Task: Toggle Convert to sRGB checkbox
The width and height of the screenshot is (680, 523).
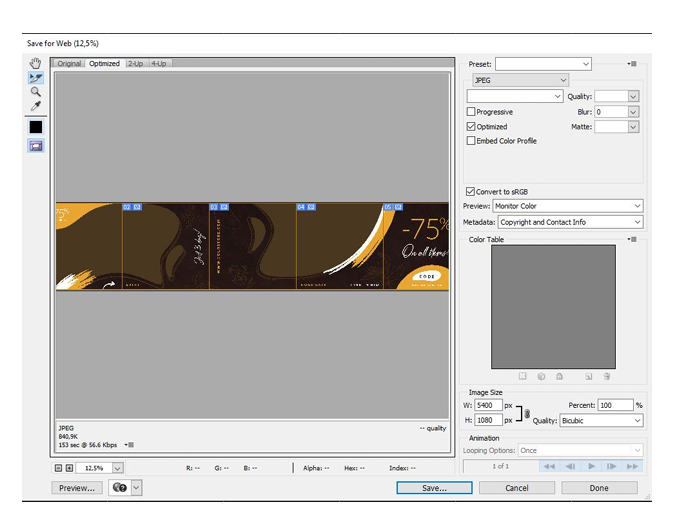Action: (470, 192)
